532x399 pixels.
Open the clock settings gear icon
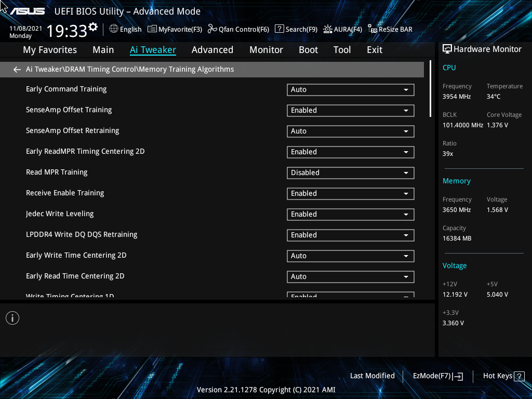(x=93, y=27)
